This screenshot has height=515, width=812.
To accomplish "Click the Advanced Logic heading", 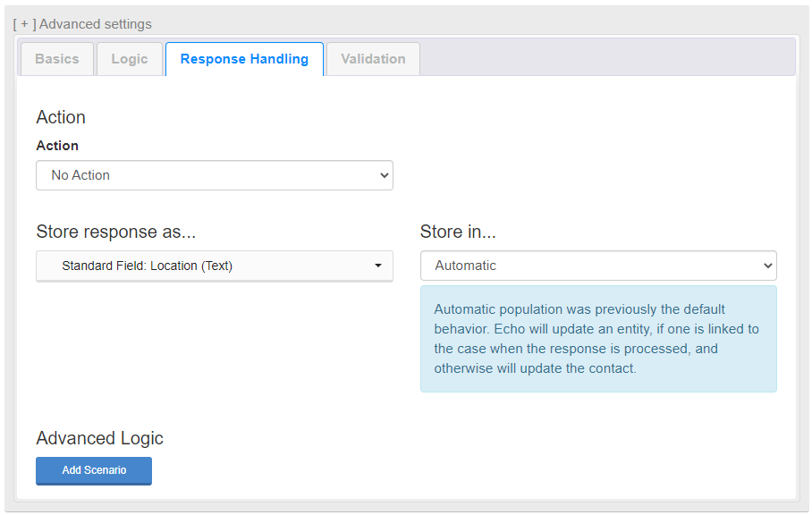I will click(99, 438).
